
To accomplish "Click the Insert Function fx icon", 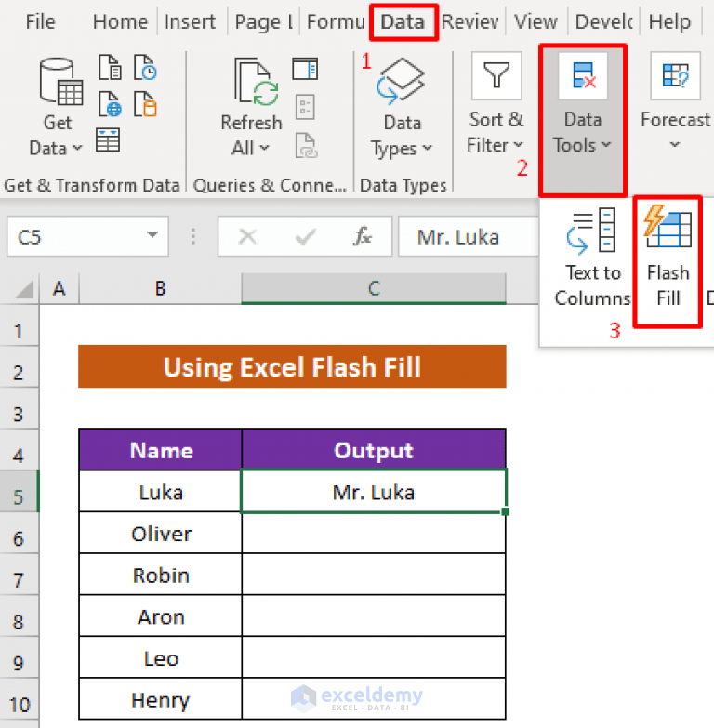I will tap(362, 237).
